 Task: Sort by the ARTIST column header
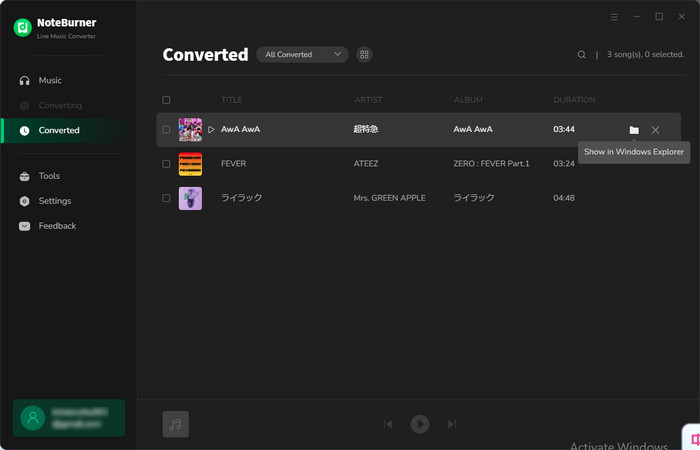point(368,100)
